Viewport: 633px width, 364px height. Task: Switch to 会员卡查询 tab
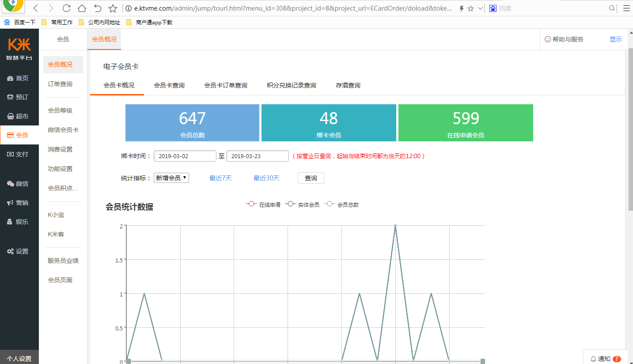coord(169,85)
